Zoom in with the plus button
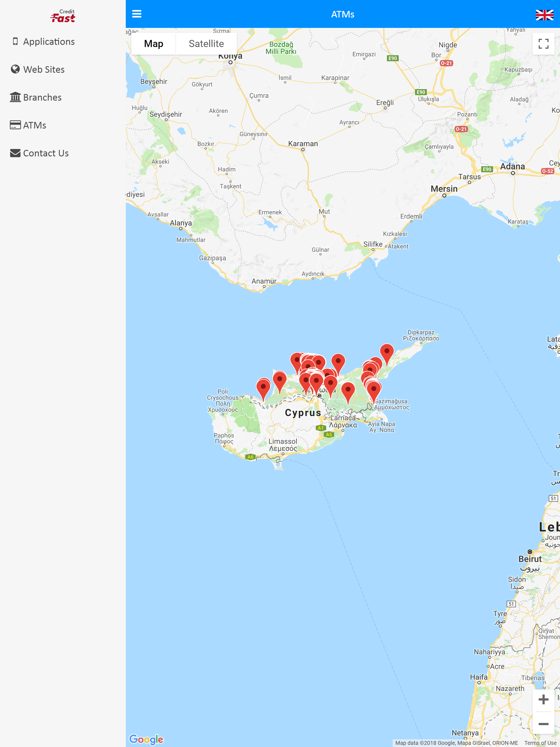Viewport: 560px width, 747px height. click(543, 699)
